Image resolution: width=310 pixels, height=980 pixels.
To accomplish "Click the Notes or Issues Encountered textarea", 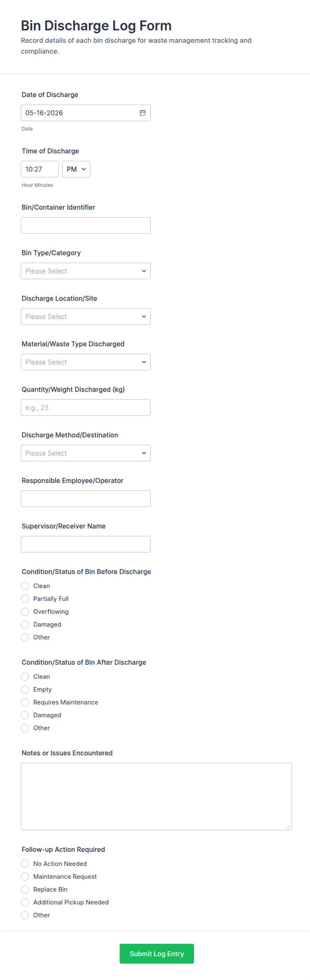I will click(156, 797).
